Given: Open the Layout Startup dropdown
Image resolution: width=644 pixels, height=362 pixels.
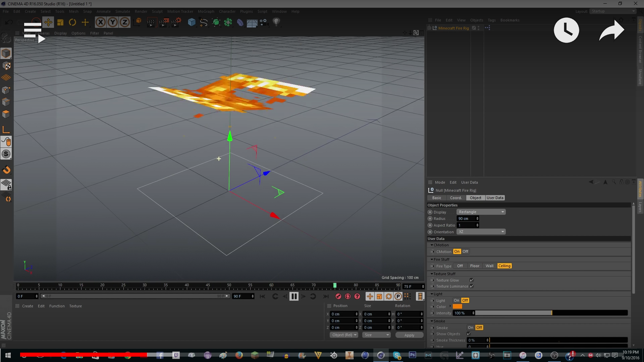Looking at the screenshot, I should click(613, 11).
